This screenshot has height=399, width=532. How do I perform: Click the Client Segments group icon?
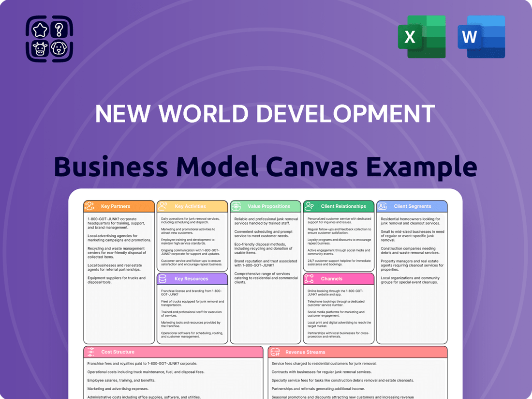[x=383, y=206]
